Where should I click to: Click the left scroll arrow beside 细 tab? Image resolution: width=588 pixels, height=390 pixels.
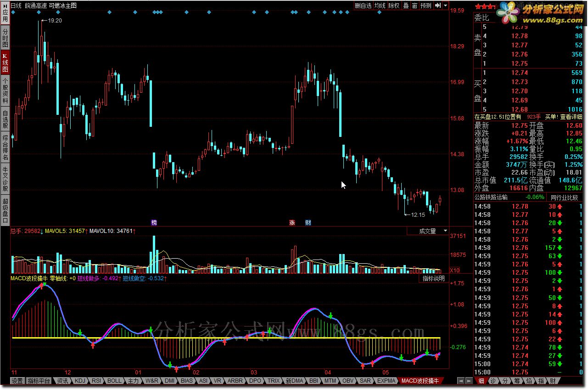pyautogui.click(x=460, y=381)
